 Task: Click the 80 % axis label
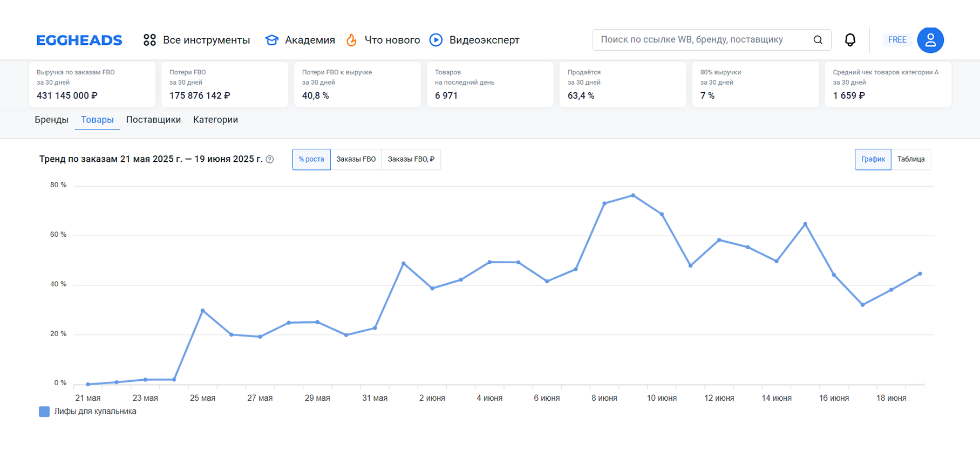pyautogui.click(x=58, y=185)
